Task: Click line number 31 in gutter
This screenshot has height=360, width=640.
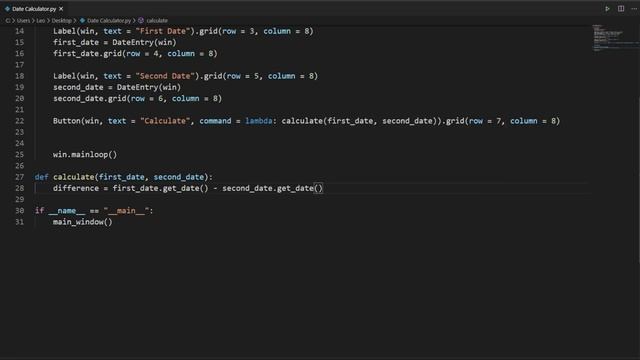Action: click(20, 222)
